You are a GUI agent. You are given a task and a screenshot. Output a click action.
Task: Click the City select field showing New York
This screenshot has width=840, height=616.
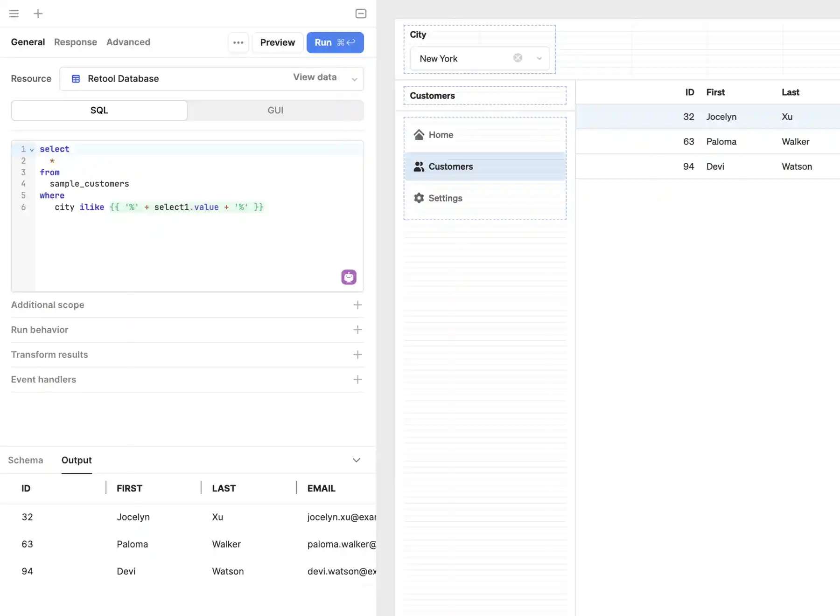tap(480, 58)
